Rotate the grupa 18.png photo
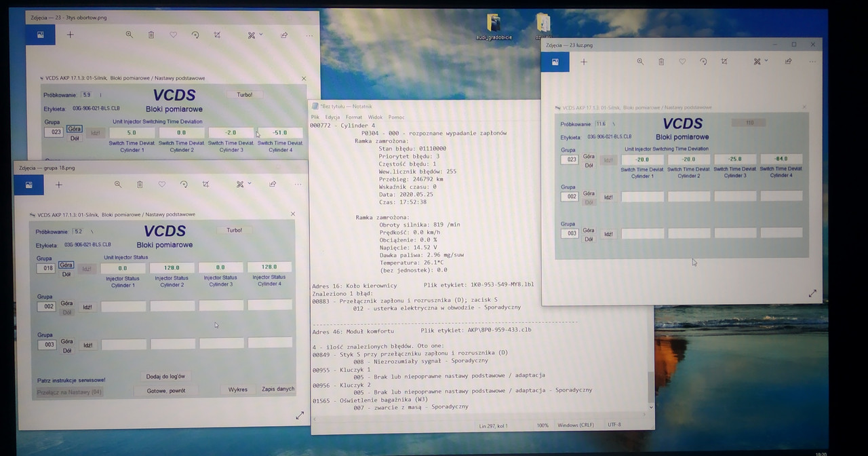Viewport: 868px width, 456px height. tap(184, 184)
